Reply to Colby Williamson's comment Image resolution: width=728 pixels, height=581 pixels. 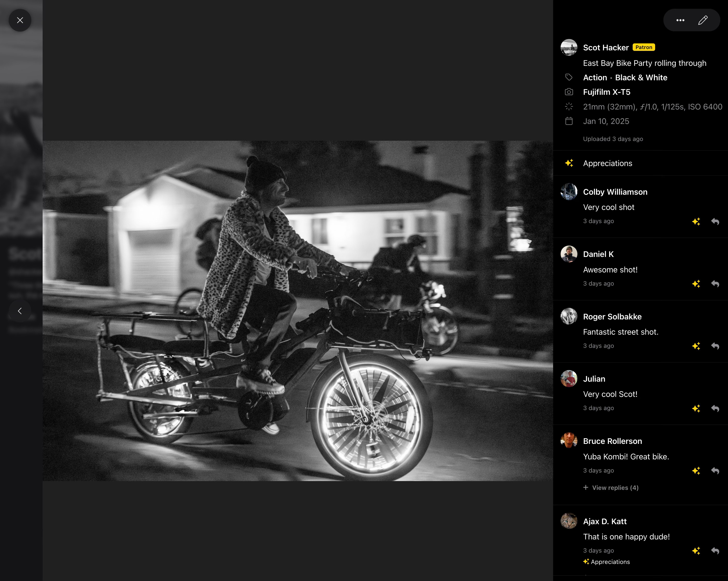point(715,222)
